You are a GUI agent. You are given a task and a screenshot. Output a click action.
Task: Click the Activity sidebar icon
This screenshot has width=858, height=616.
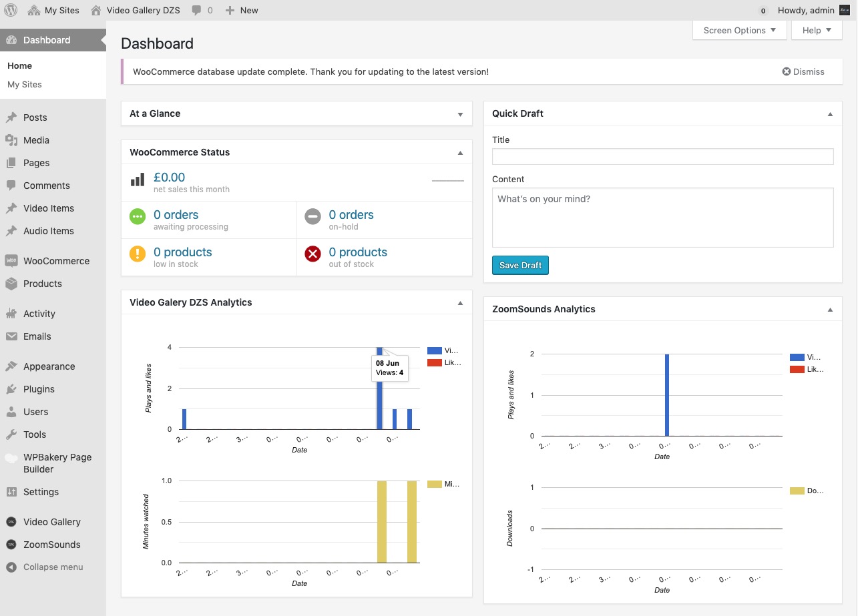11,314
